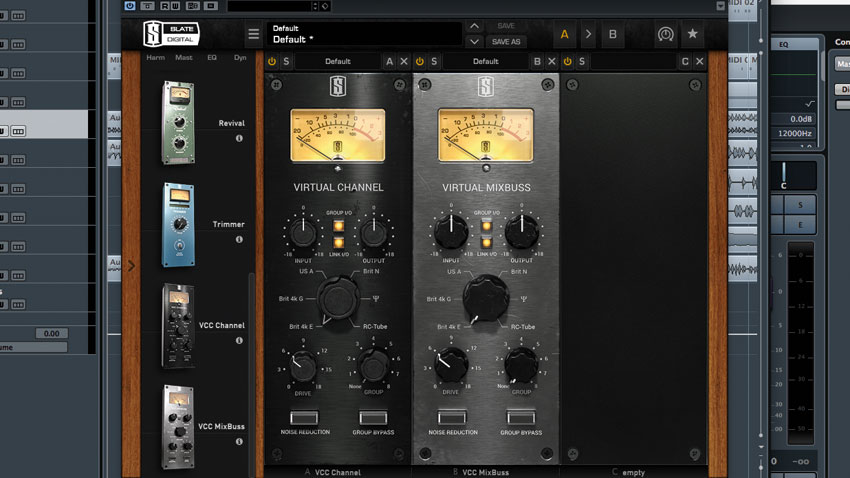Show info for Trimmer module
The width and height of the screenshot is (850, 478).
pyautogui.click(x=239, y=240)
